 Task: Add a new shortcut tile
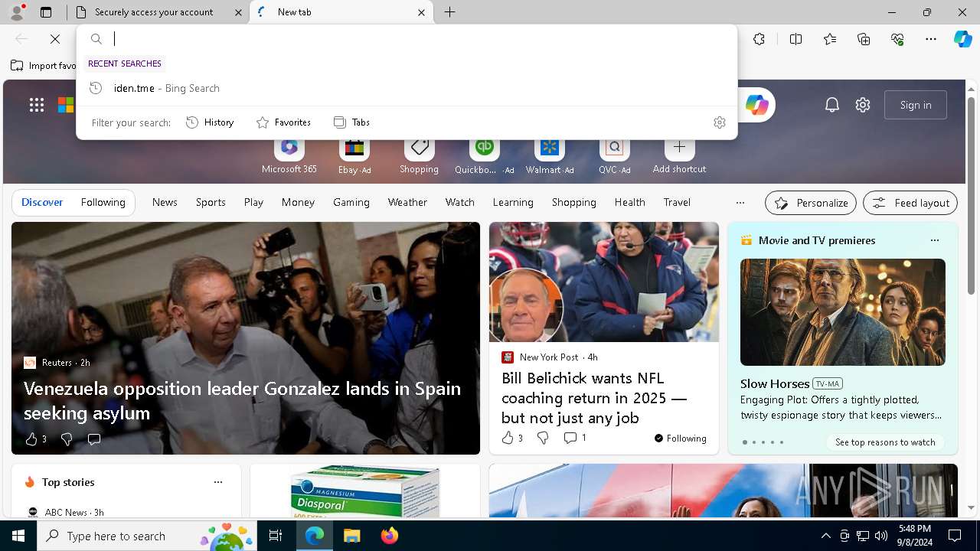679,156
